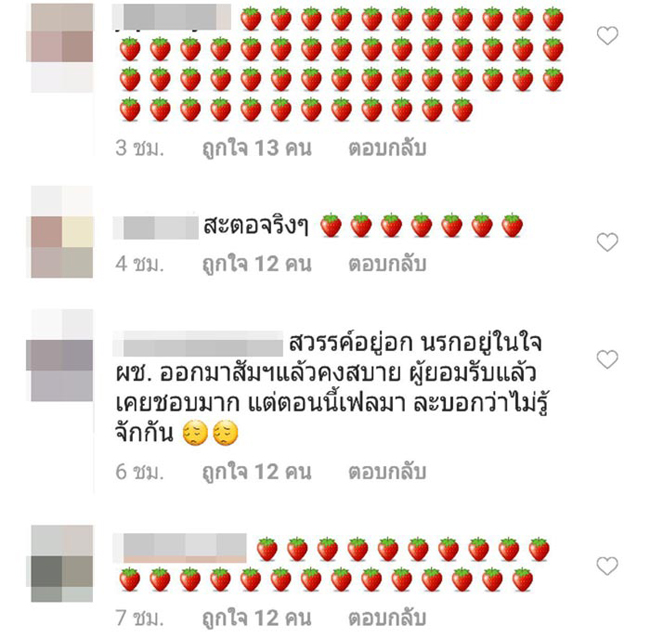View the 13 likes on first comment

pos(257,149)
